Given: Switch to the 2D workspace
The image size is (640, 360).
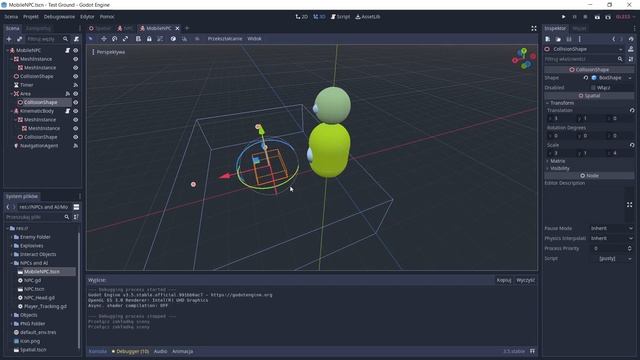Looking at the screenshot, I should pos(302,17).
